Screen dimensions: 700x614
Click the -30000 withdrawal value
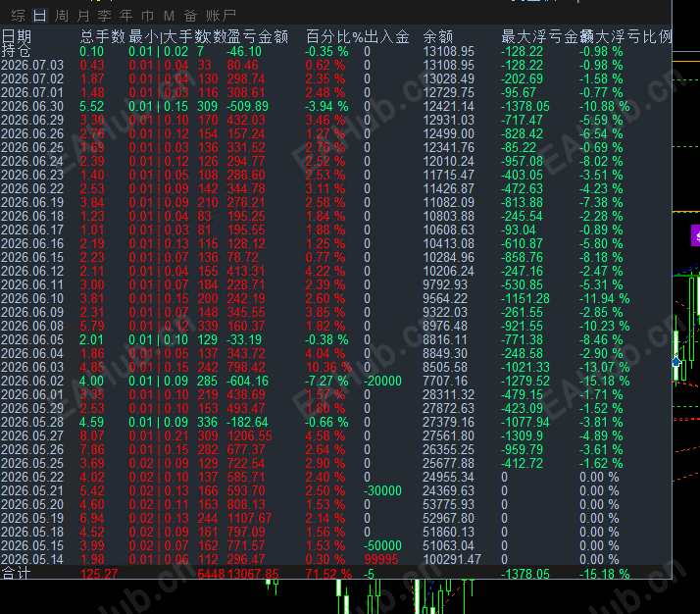(x=382, y=490)
